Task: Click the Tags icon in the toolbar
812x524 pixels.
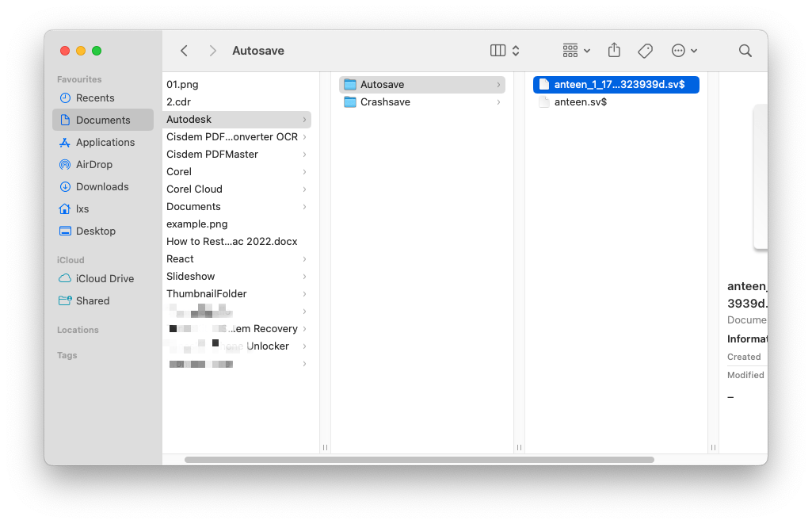Action: point(645,50)
